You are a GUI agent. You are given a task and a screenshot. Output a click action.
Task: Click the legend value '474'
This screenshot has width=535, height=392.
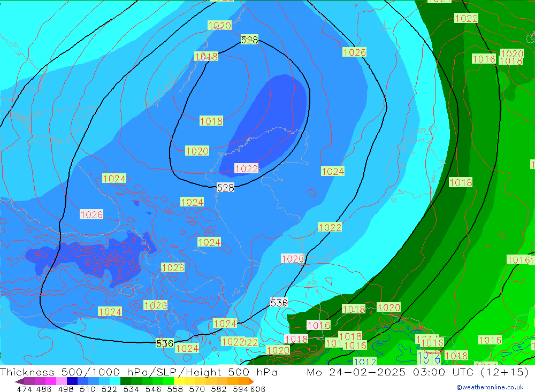pos(25,389)
